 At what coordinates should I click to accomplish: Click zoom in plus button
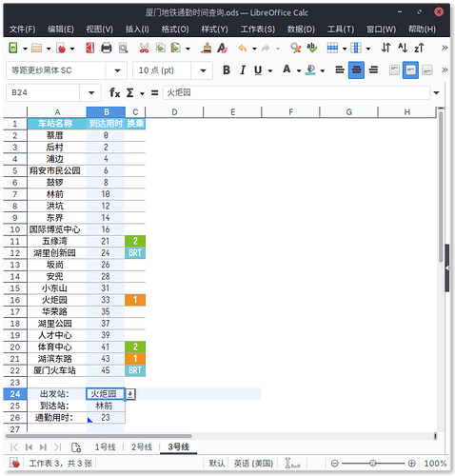coord(411,464)
